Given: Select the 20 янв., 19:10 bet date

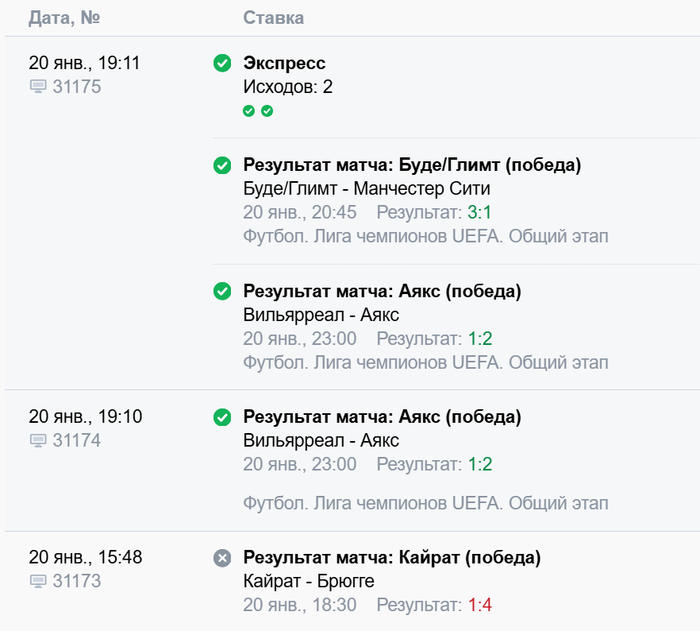Looking at the screenshot, I should click(x=85, y=417).
